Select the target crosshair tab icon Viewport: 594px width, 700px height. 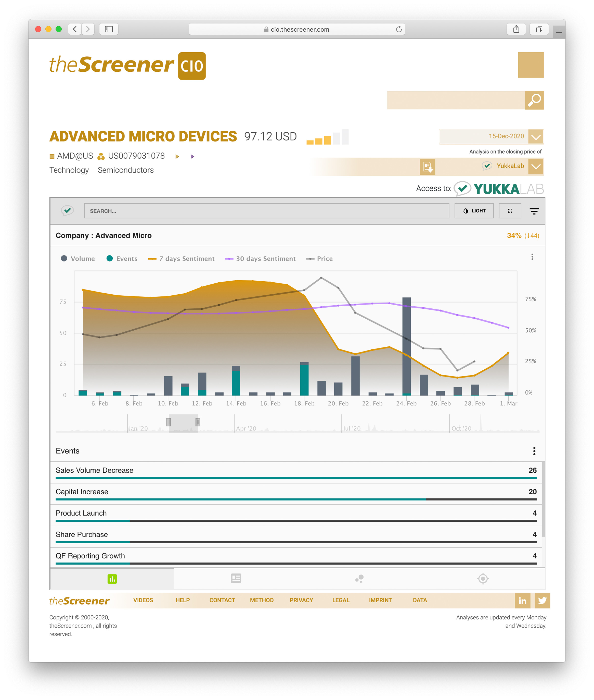tap(483, 579)
